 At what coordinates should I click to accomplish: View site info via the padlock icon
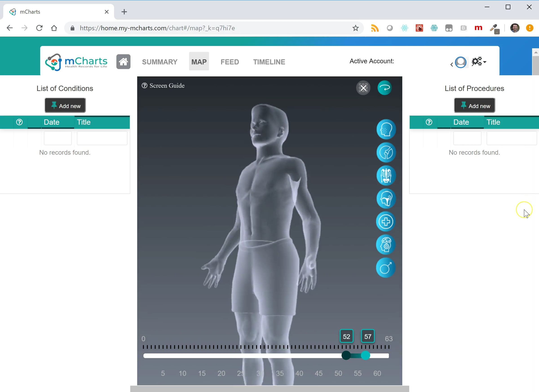pyautogui.click(x=73, y=28)
